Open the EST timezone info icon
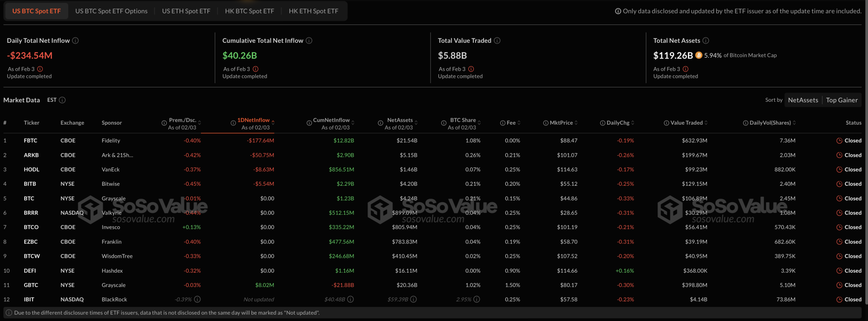This screenshot has width=868, height=321. [x=62, y=100]
